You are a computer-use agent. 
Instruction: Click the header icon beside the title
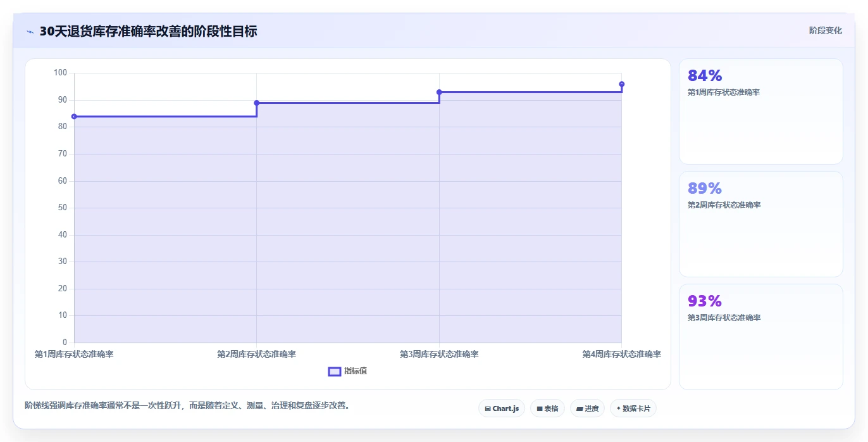[x=30, y=31]
